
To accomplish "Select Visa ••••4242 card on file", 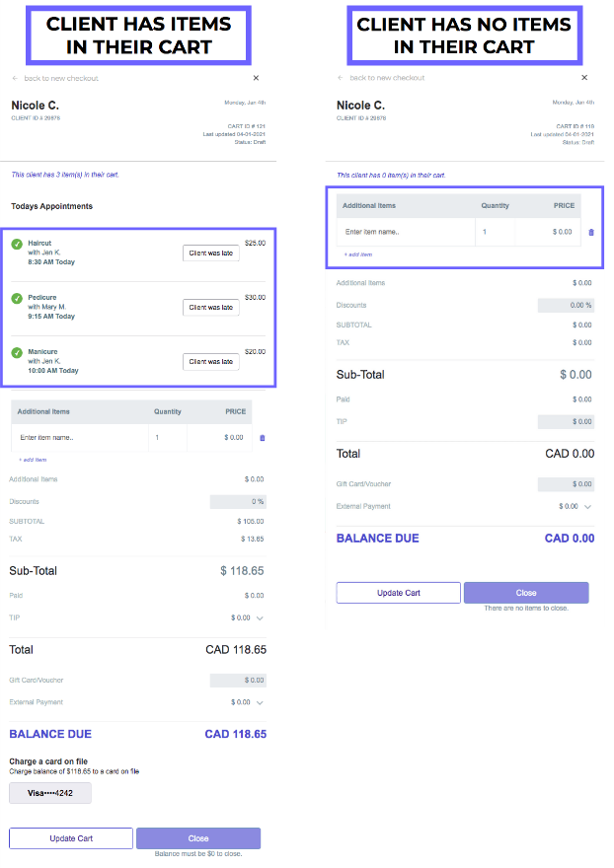I will tap(50, 794).
